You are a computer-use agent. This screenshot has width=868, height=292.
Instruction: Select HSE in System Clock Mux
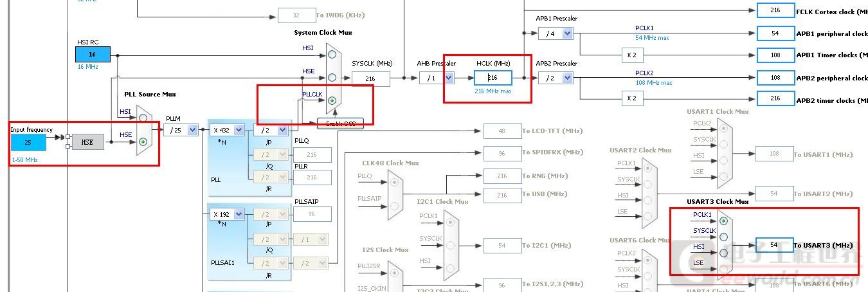(x=332, y=77)
